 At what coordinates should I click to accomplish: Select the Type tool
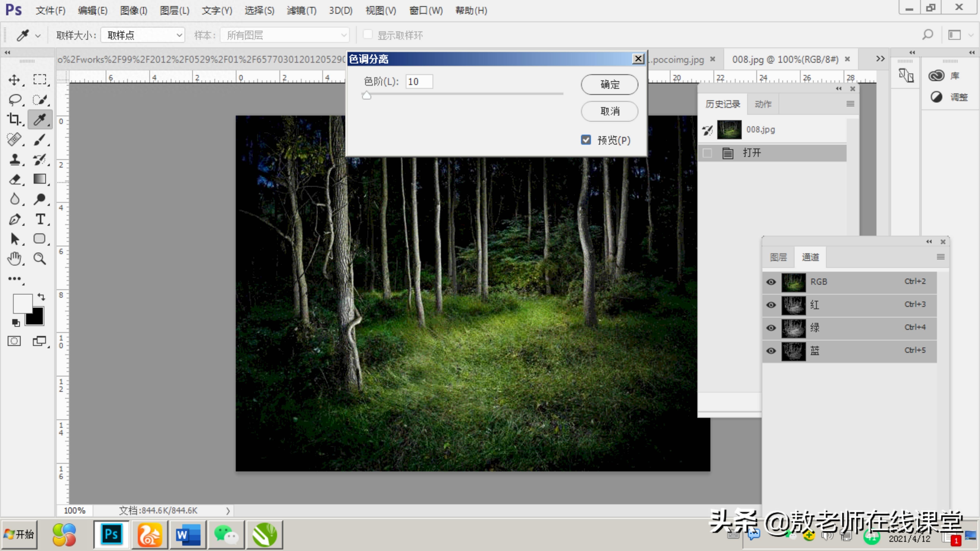(x=40, y=219)
